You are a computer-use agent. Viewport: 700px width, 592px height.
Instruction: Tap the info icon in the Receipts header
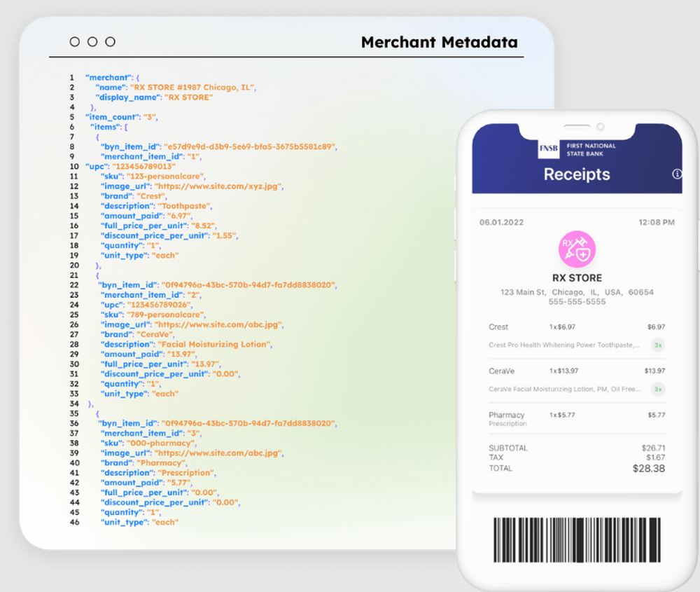677,174
